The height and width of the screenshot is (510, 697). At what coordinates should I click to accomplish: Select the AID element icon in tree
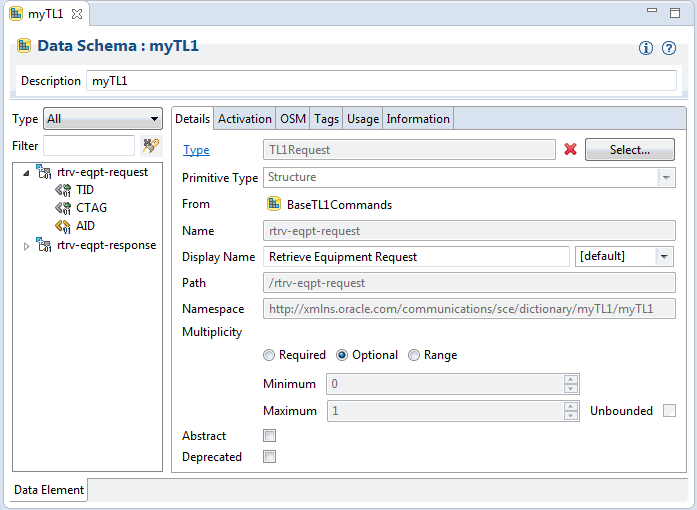click(x=63, y=226)
